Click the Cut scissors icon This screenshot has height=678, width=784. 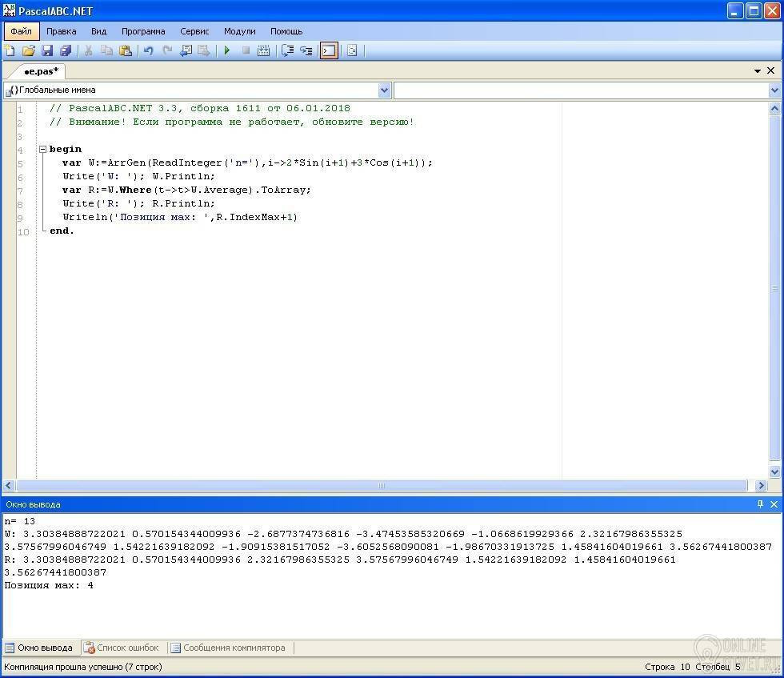pyautogui.click(x=89, y=50)
